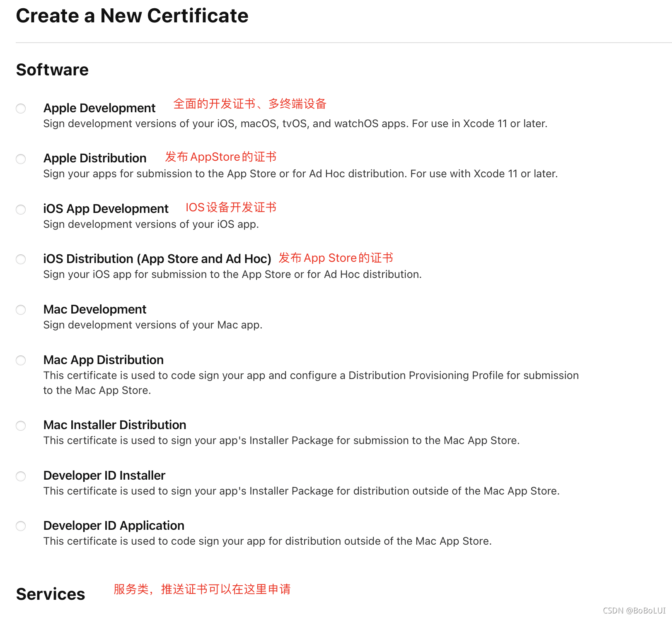Viewport: 672px width, 618px height.
Task: Click the Services section heading
Action: [x=51, y=594]
